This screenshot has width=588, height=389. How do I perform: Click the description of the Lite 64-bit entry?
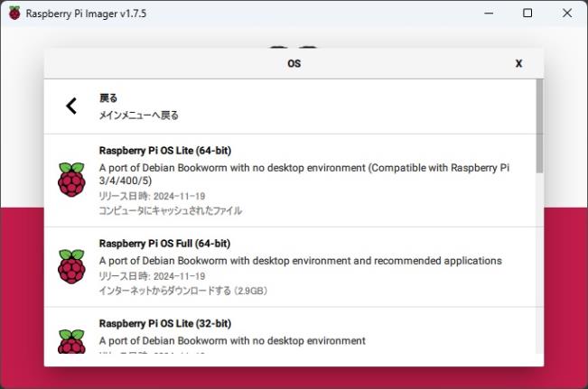(304, 174)
